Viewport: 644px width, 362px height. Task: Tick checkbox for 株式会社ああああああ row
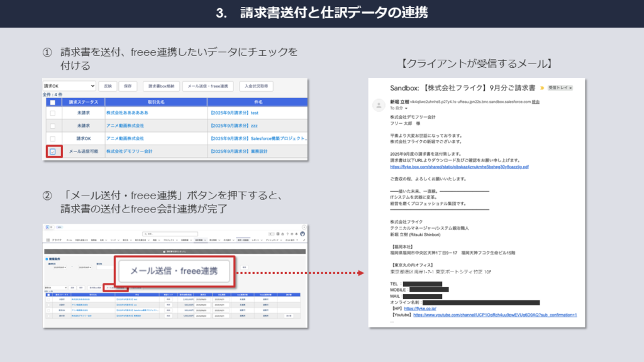click(x=52, y=113)
